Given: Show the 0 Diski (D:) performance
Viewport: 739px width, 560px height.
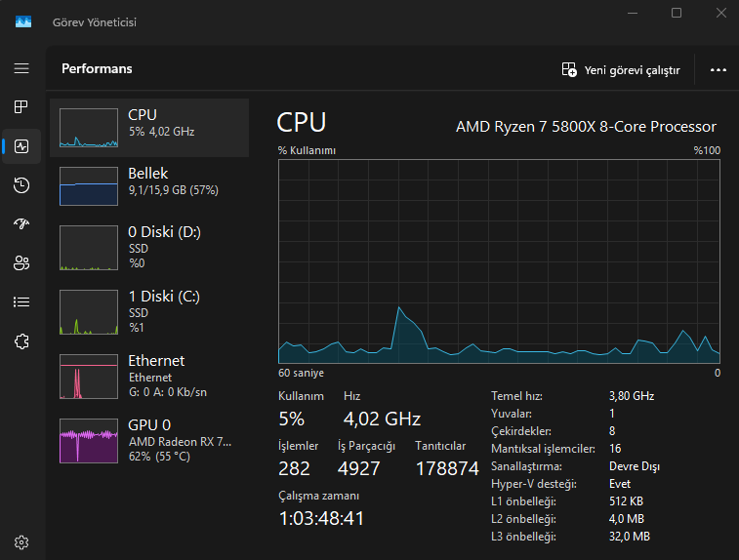Looking at the screenshot, I should click(x=149, y=247).
